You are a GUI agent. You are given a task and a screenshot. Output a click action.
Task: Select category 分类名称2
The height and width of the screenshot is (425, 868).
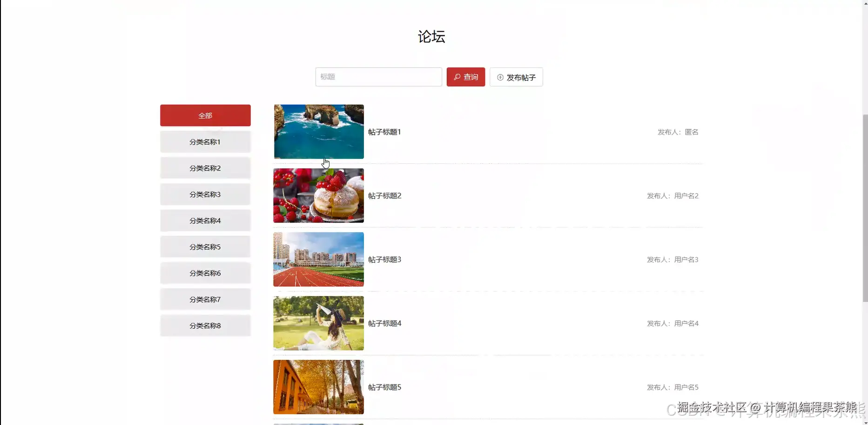[x=205, y=168]
